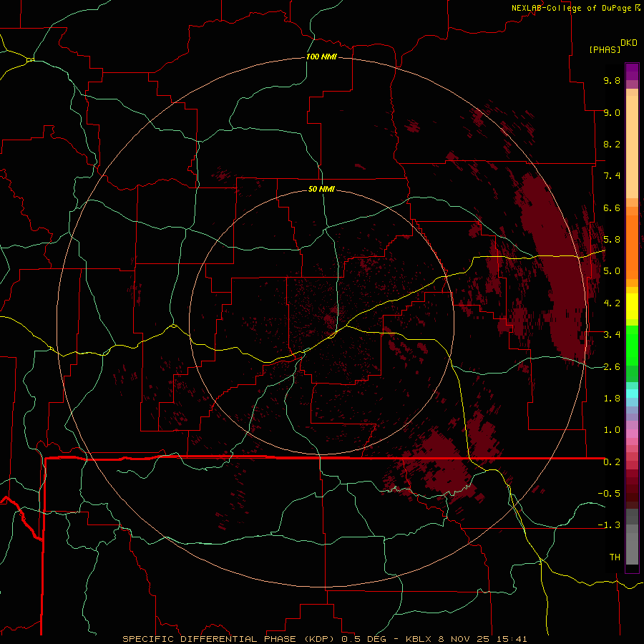Viewport: 644px width, 644px height.
Task: Click the [PHAS] label above the color scale
Action: [x=605, y=49]
